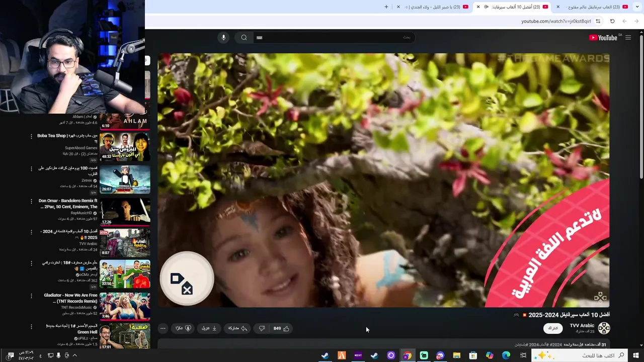
Task: Open options menu for Green Hell video
Action: 31,327
